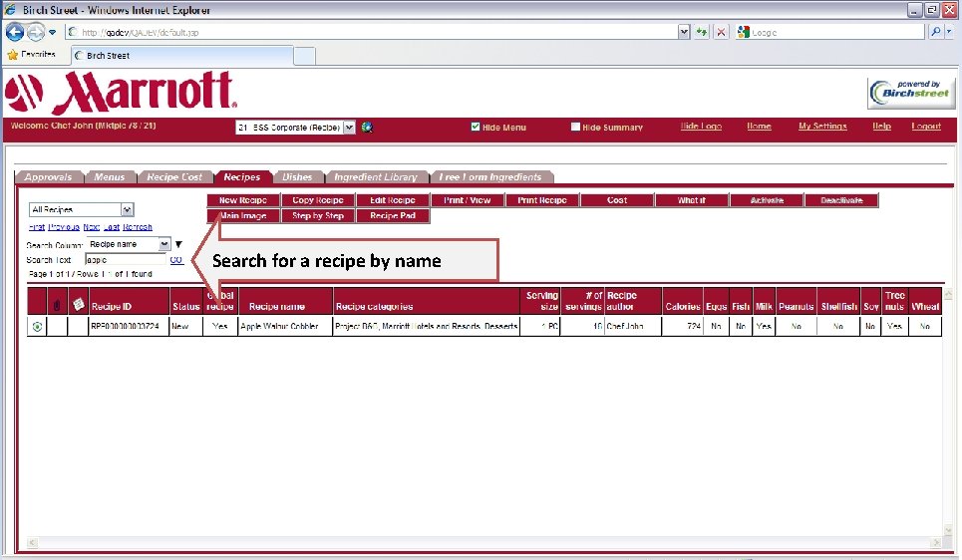Go to the Home link
Image resolution: width=962 pixels, height=560 pixels.
pos(759,126)
